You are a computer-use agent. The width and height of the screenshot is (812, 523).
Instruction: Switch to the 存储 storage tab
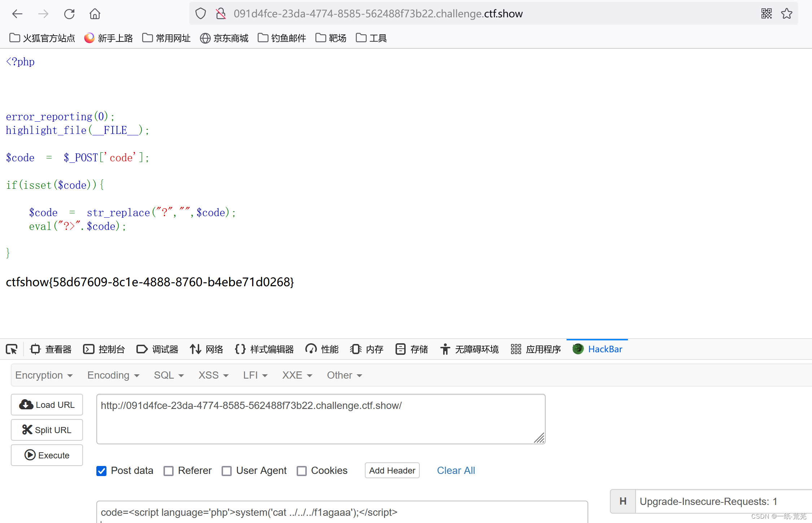(x=411, y=349)
